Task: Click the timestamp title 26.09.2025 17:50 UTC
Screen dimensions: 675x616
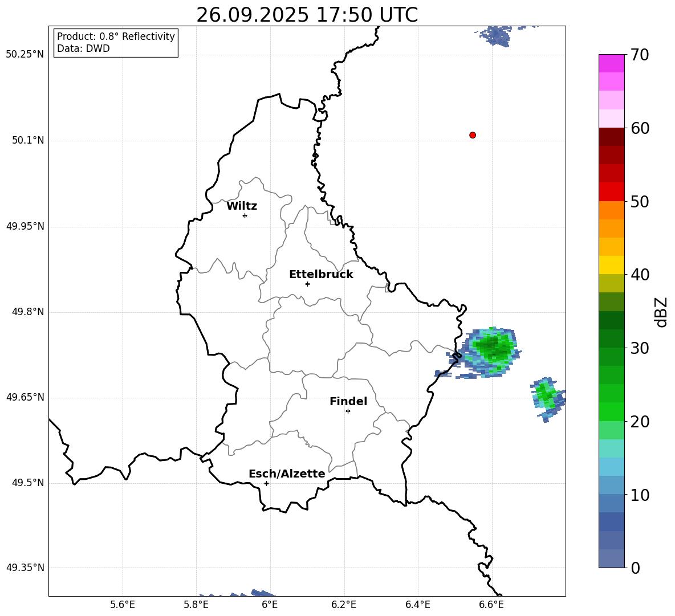Action: 307,15
